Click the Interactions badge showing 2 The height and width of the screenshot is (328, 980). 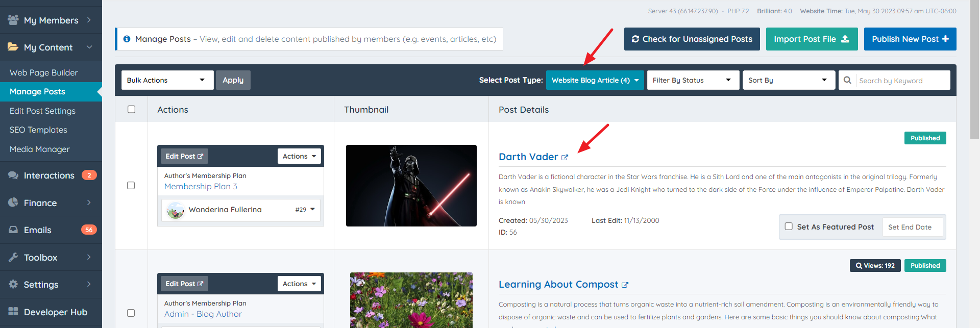pyautogui.click(x=89, y=175)
